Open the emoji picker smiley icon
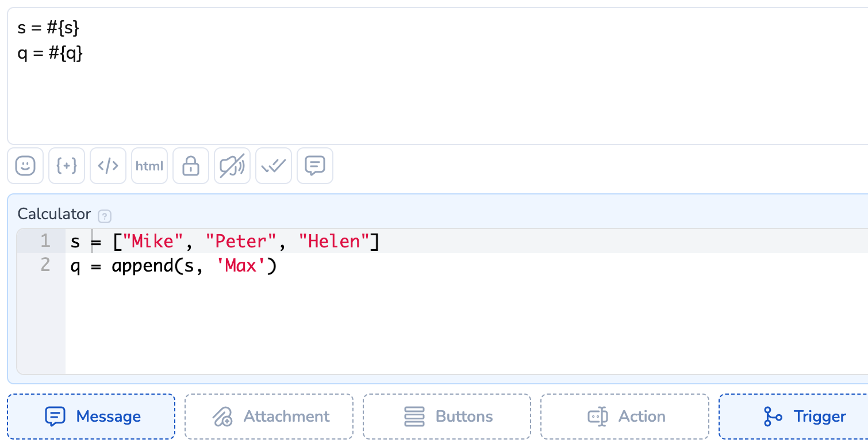The image size is (868, 443). (25, 166)
